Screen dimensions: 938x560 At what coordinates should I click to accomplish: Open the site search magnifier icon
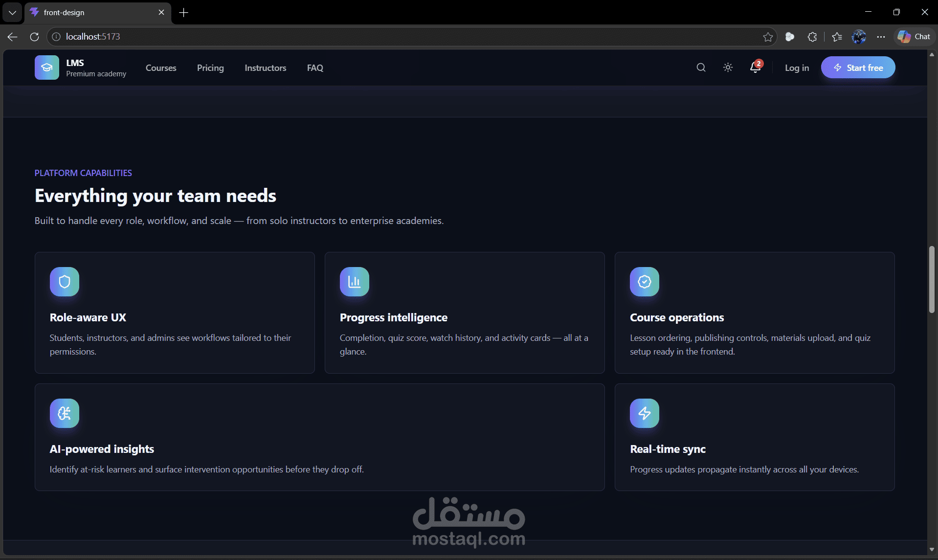[x=701, y=67]
